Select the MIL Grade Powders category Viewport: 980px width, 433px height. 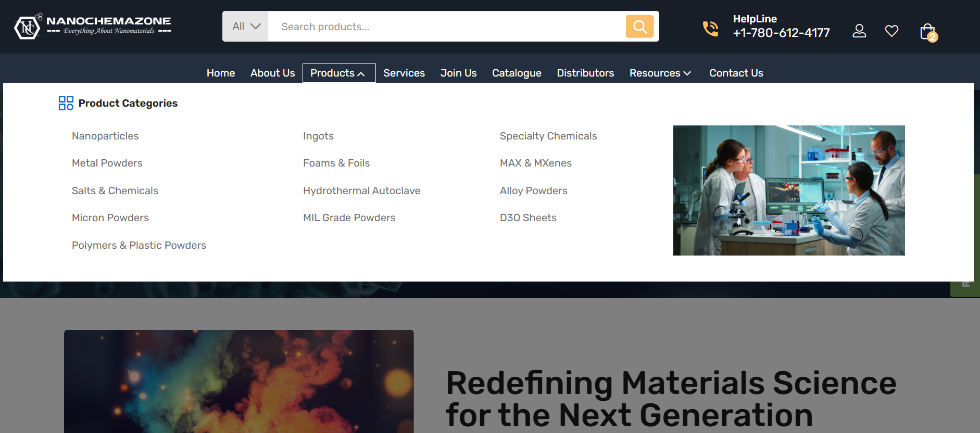[x=349, y=218]
